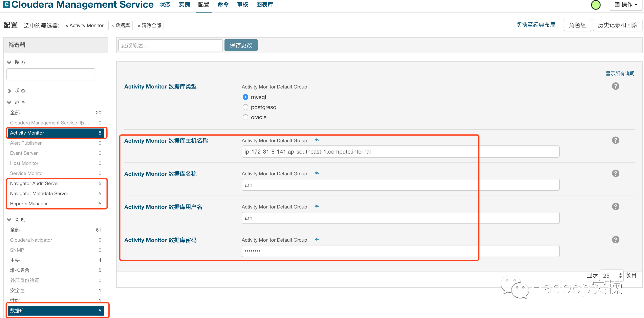
Task: Select Cloudera Navigator category
Action: pos(56,240)
